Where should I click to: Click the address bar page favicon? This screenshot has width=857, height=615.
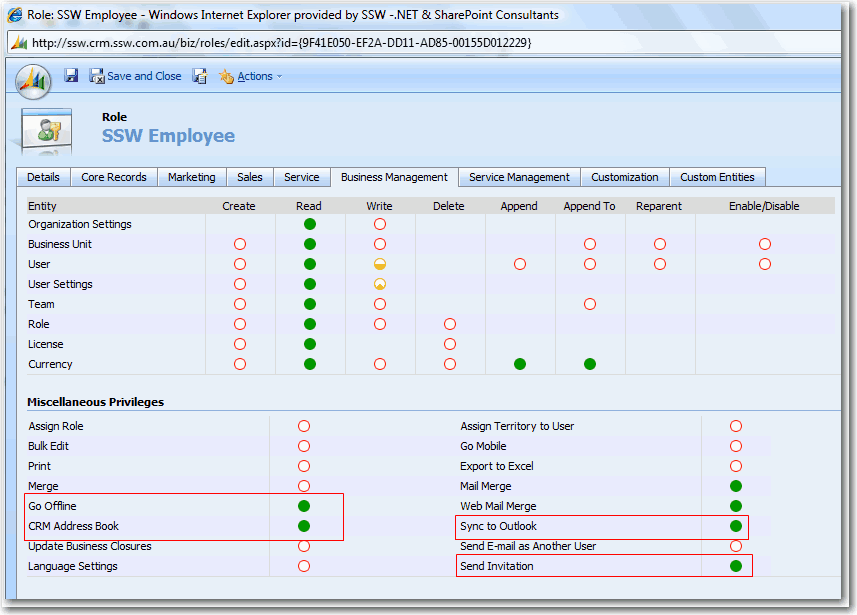pos(18,42)
